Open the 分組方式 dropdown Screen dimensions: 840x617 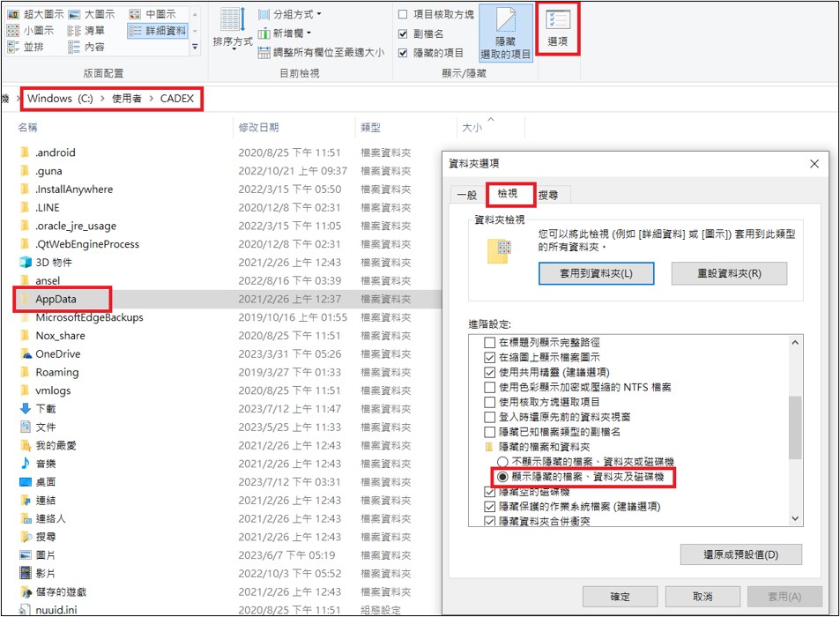(x=290, y=14)
